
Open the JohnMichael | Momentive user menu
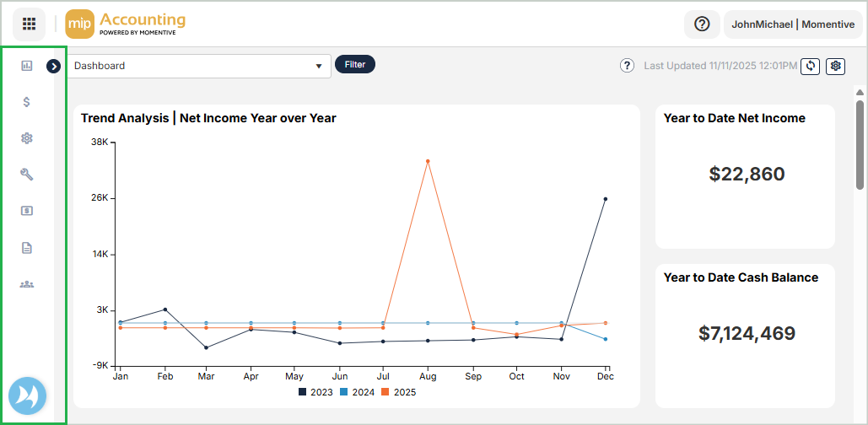pos(793,24)
